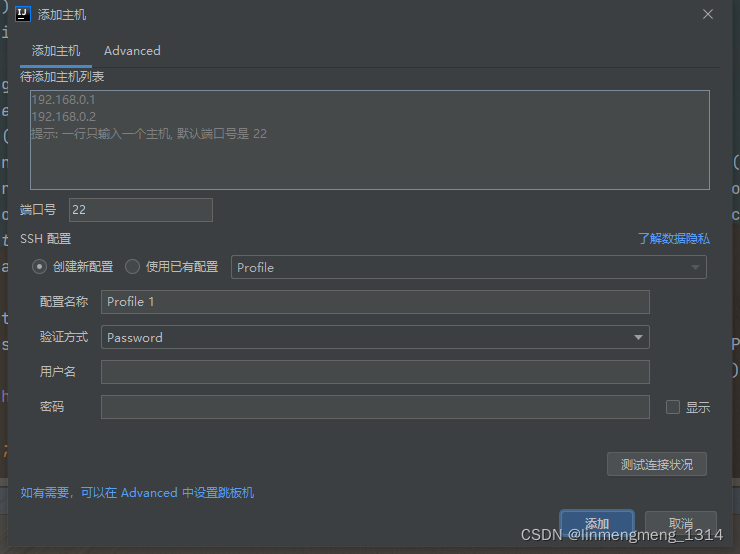
Task: Click the SSH 配置 section label
Action: pyautogui.click(x=46, y=239)
